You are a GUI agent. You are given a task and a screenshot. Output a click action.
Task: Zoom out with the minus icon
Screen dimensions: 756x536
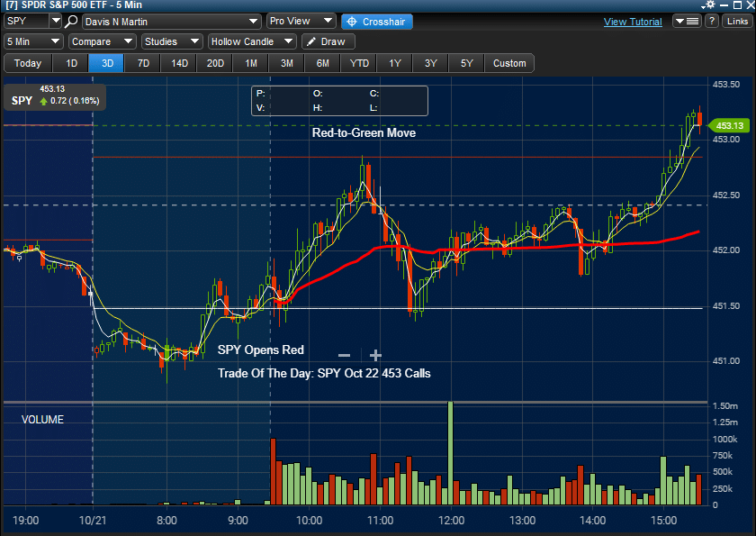[x=344, y=356]
